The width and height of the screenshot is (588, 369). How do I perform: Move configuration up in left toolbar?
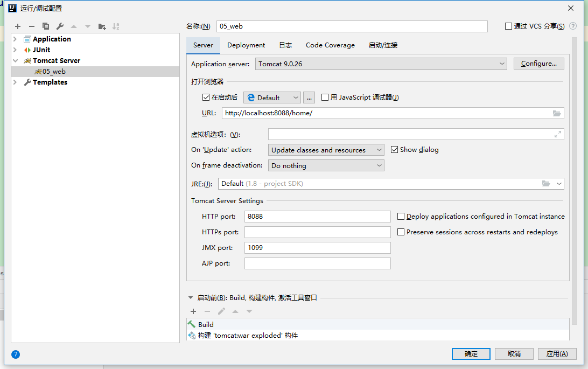click(x=74, y=26)
